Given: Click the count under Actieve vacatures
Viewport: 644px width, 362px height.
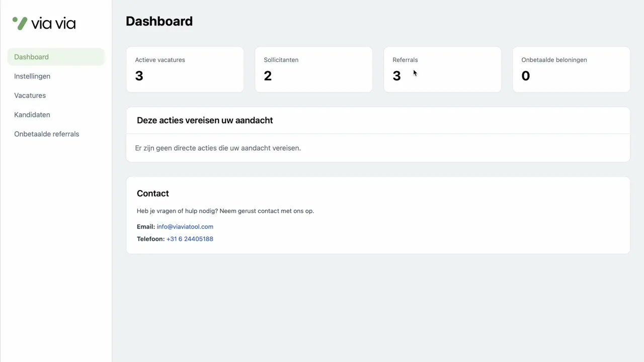Looking at the screenshot, I should pyautogui.click(x=139, y=76).
